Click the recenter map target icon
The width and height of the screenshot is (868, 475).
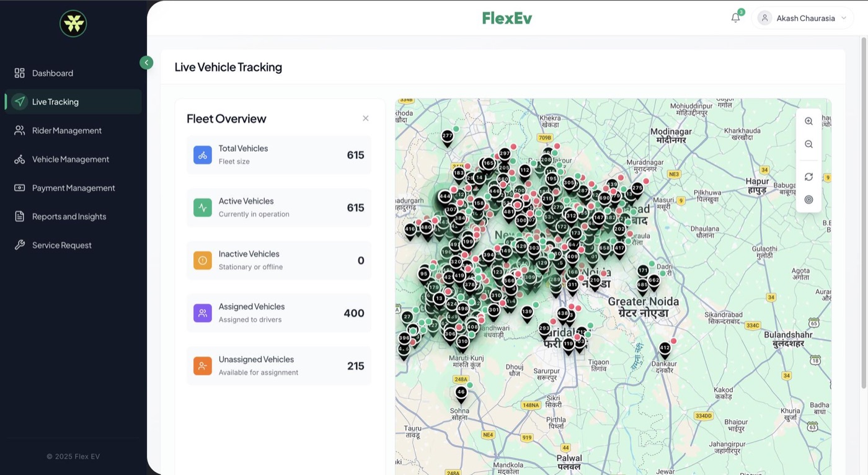click(x=808, y=199)
